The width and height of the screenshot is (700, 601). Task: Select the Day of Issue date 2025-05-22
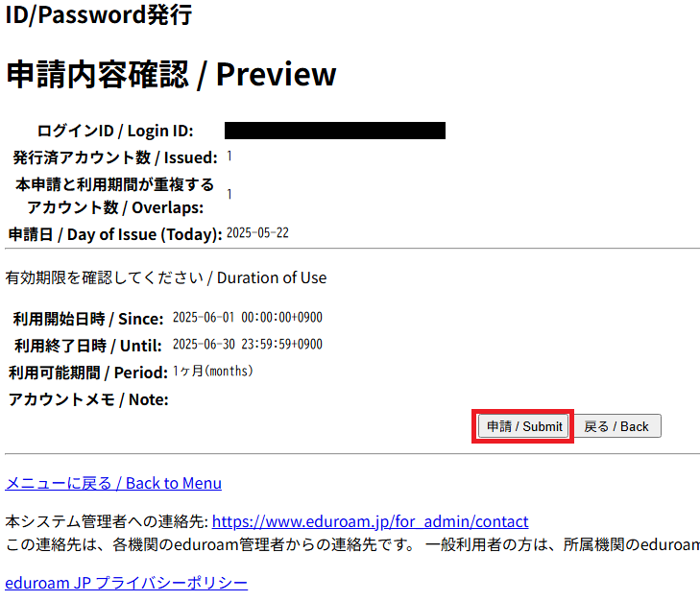(257, 233)
